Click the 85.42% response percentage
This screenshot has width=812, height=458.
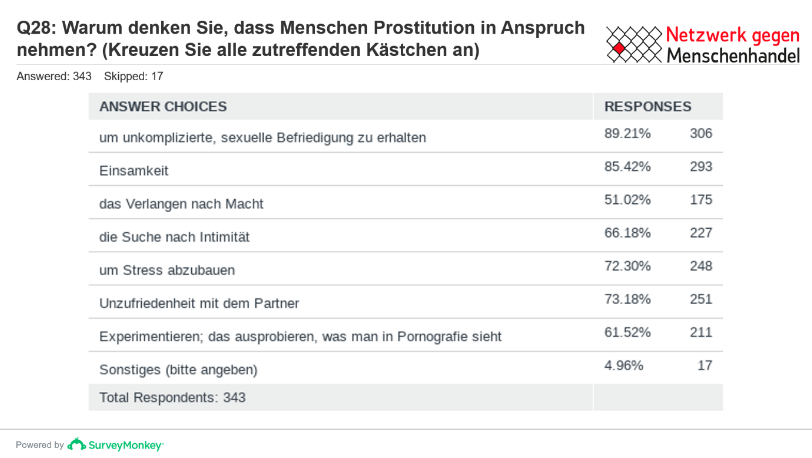pyautogui.click(x=628, y=167)
